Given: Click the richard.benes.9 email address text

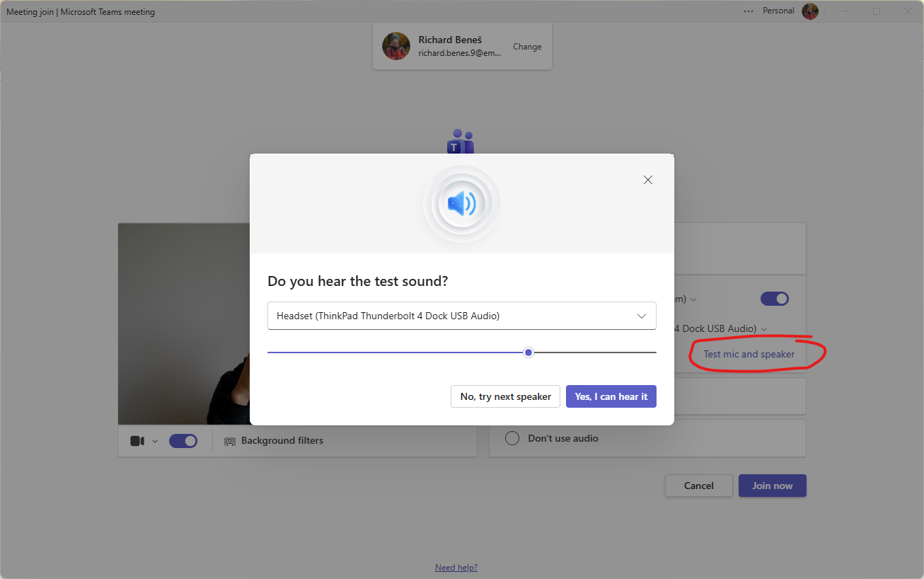Looking at the screenshot, I should tap(460, 53).
